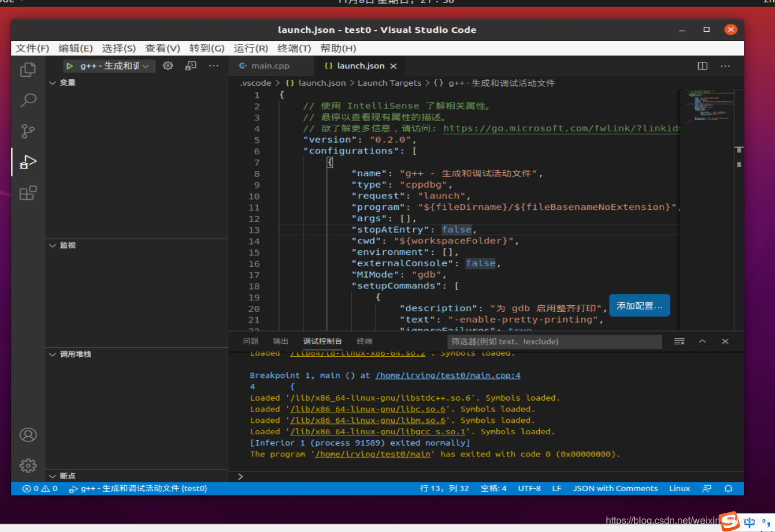Viewport: 775px width, 532px height.
Task: Close the bottom panel
Action: coord(725,341)
